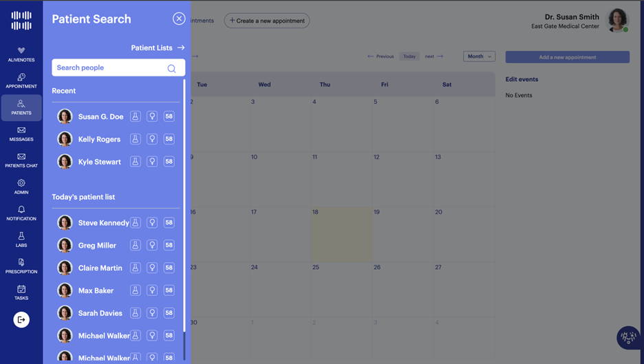Image resolution: width=644 pixels, height=364 pixels.
Task: Click the lightbulb icon for Kelly Rogers
Action: click(152, 139)
